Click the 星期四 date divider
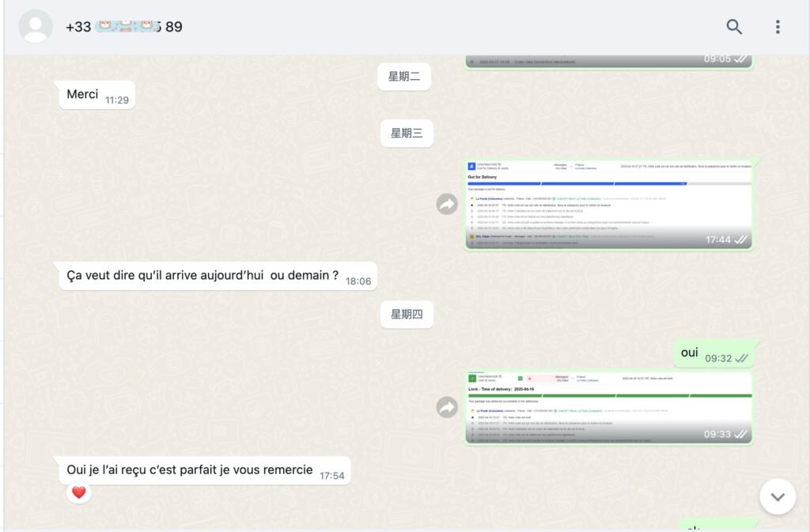810x532 pixels. click(x=407, y=315)
